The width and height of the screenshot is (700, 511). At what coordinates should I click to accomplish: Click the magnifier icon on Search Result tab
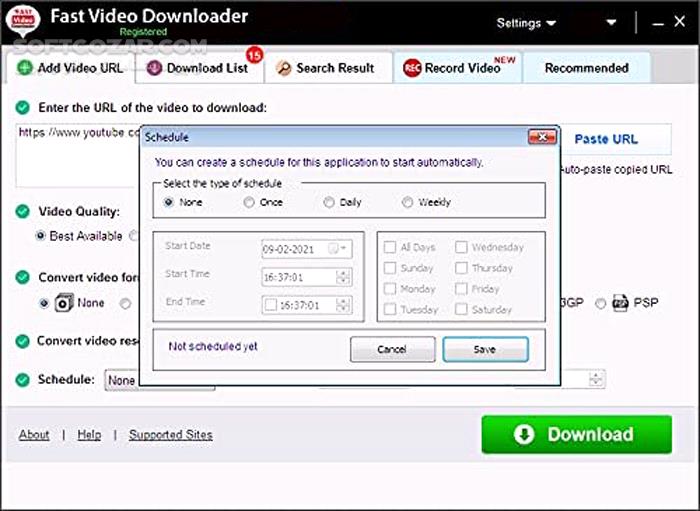point(283,68)
